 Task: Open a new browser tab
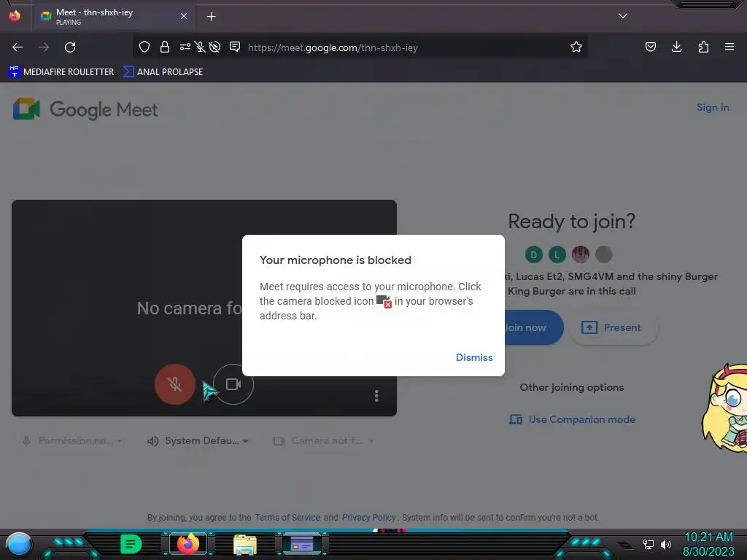pos(211,17)
